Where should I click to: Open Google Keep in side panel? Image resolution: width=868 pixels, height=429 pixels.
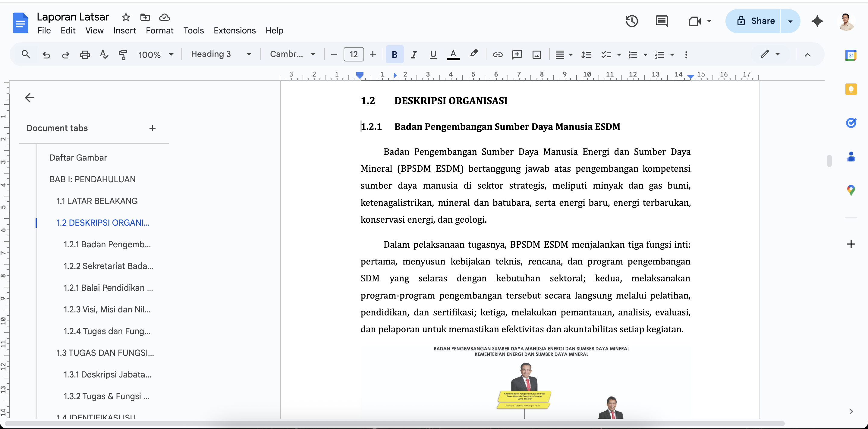851,89
